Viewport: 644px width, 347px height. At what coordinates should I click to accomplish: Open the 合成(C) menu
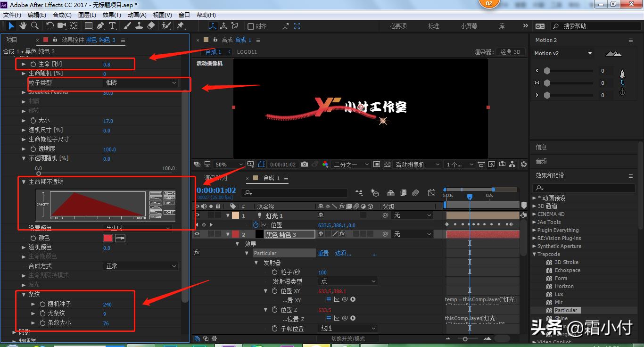coord(62,15)
